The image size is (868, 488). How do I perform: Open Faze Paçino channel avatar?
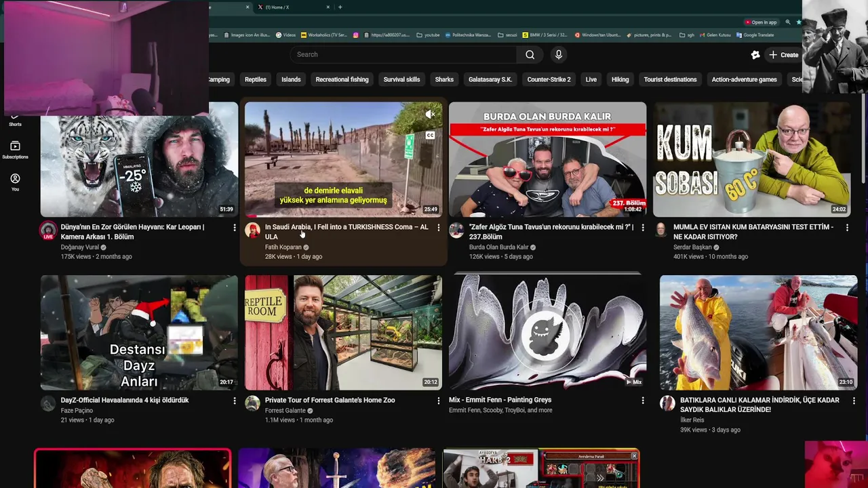coord(47,403)
